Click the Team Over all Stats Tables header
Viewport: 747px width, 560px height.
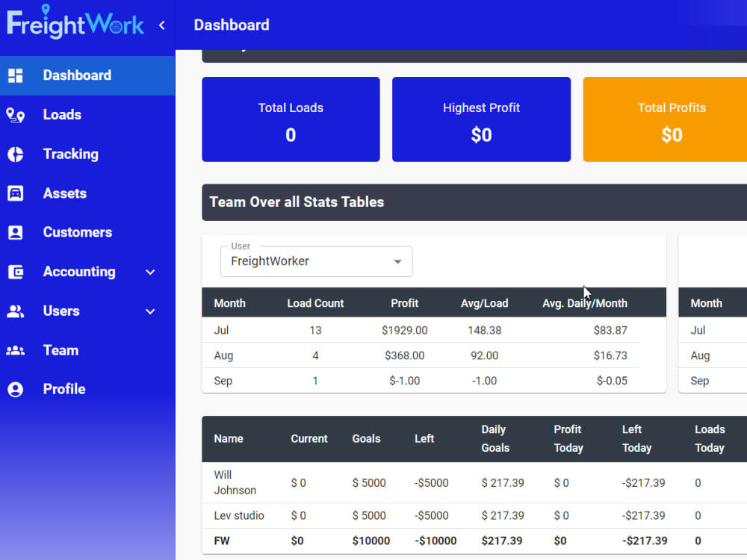point(474,202)
